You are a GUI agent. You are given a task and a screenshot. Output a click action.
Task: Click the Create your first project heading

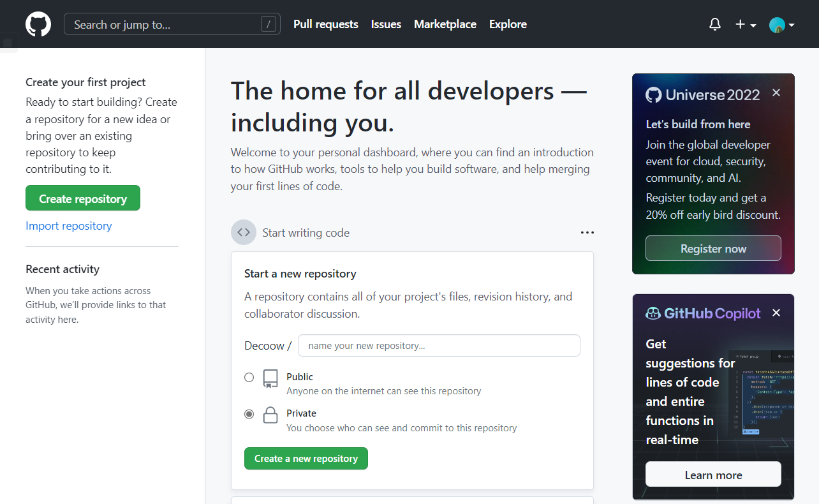(85, 82)
